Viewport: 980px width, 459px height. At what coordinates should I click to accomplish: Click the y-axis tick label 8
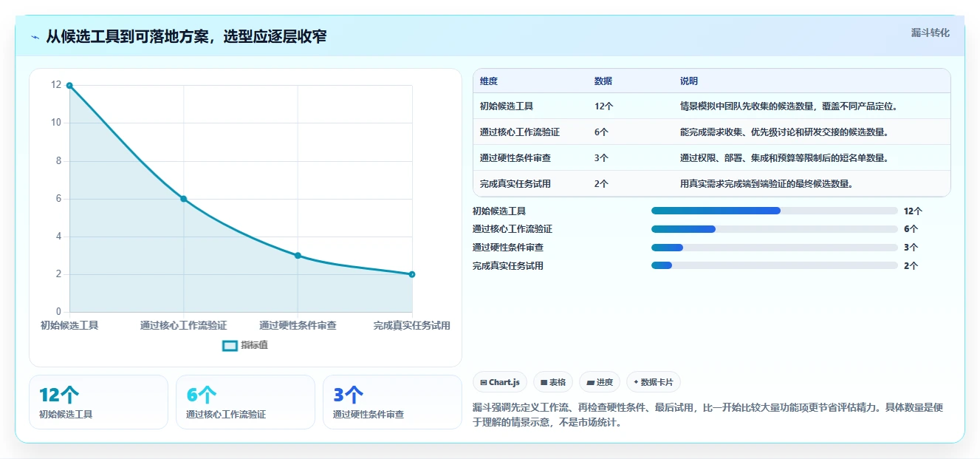point(59,161)
